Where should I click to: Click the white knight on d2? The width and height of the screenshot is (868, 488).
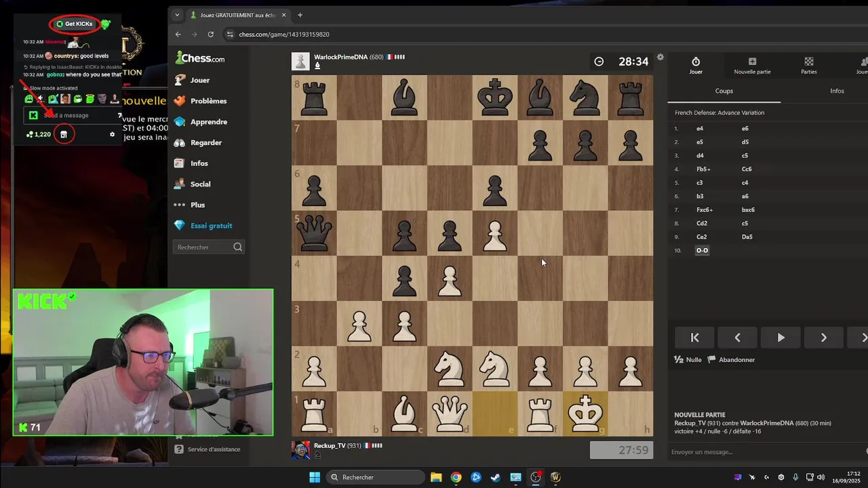[450, 369]
